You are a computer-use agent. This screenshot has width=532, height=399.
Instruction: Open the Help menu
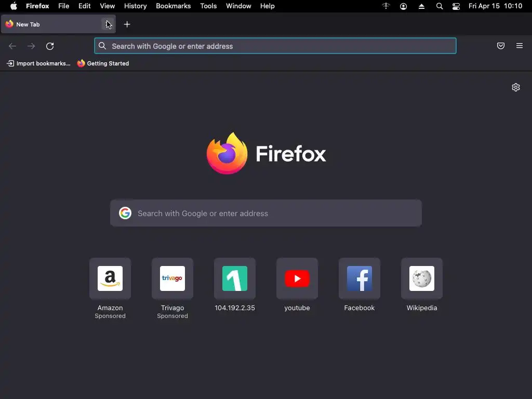click(268, 6)
